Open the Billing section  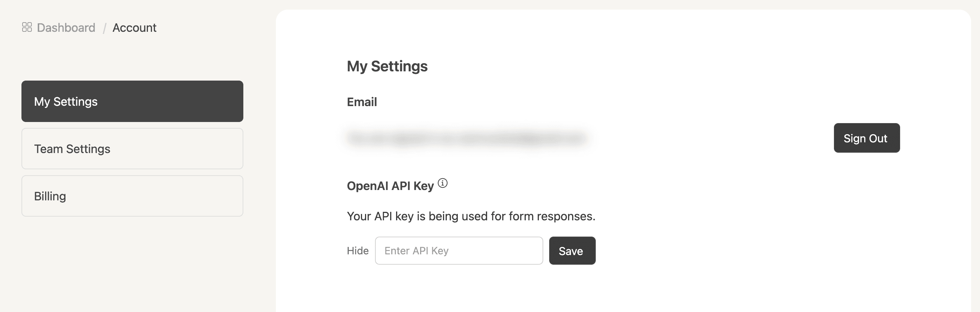click(x=132, y=196)
